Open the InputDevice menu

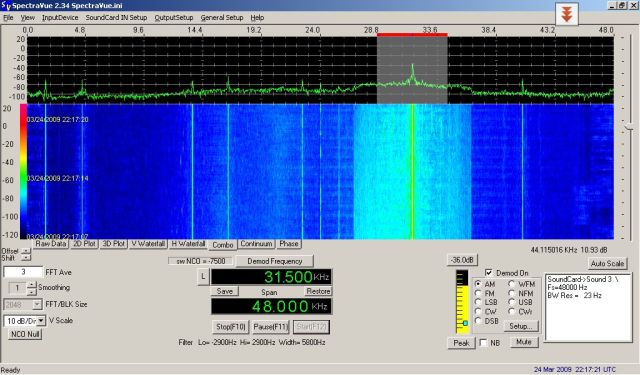(60, 18)
